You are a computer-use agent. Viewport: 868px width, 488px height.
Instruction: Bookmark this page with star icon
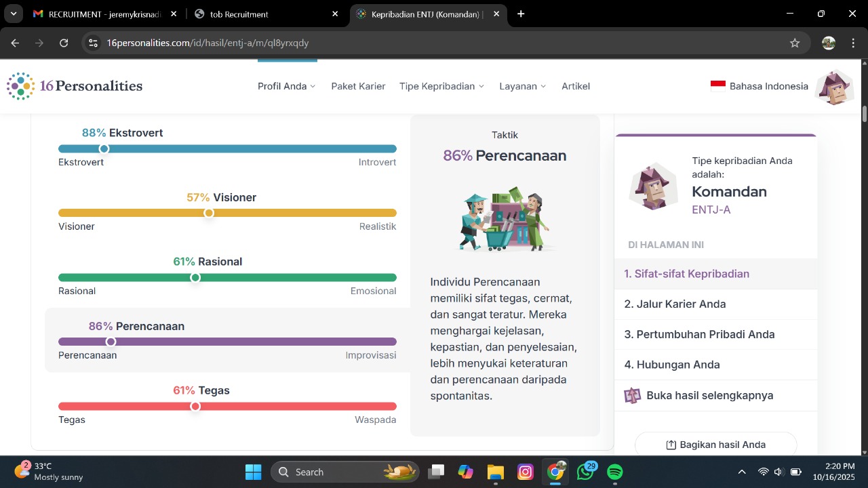795,43
